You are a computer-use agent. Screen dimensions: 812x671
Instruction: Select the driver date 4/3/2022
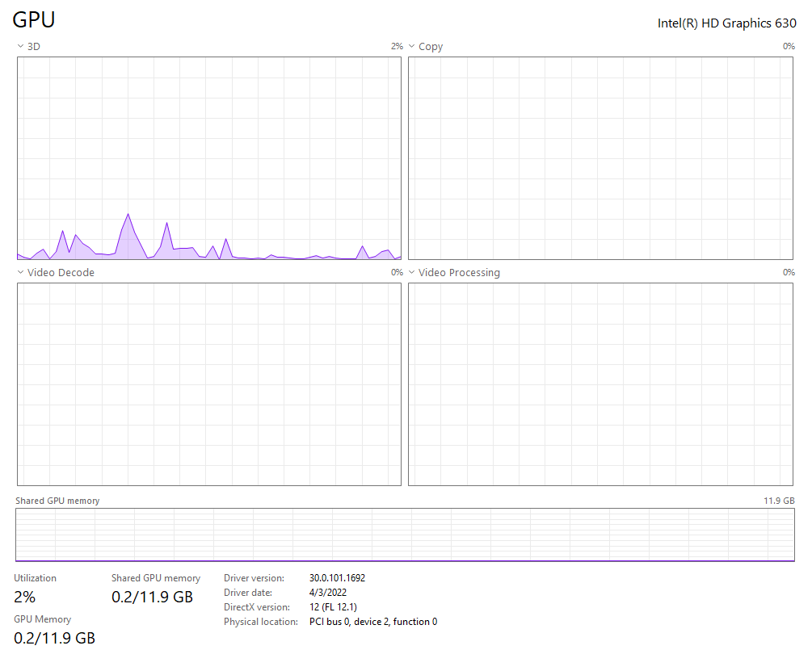[x=328, y=593]
